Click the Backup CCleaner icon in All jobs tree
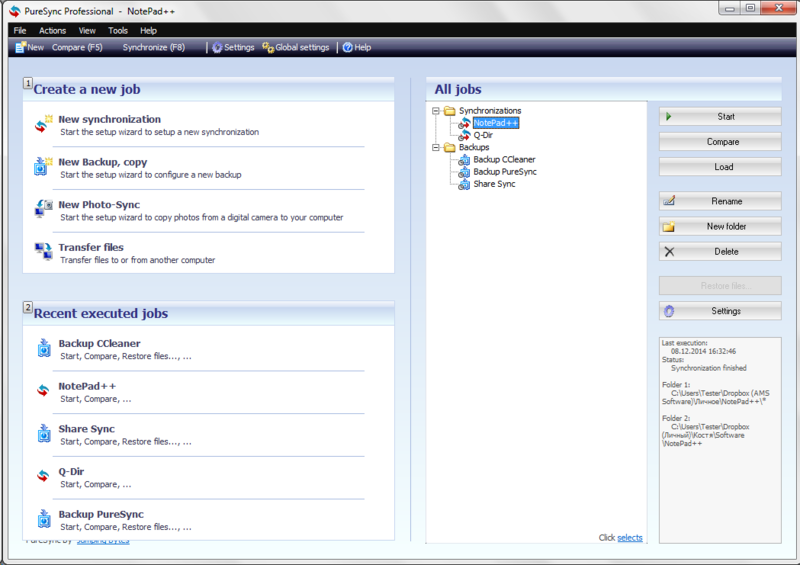This screenshot has width=800, height=565. (x=464, y=160)
